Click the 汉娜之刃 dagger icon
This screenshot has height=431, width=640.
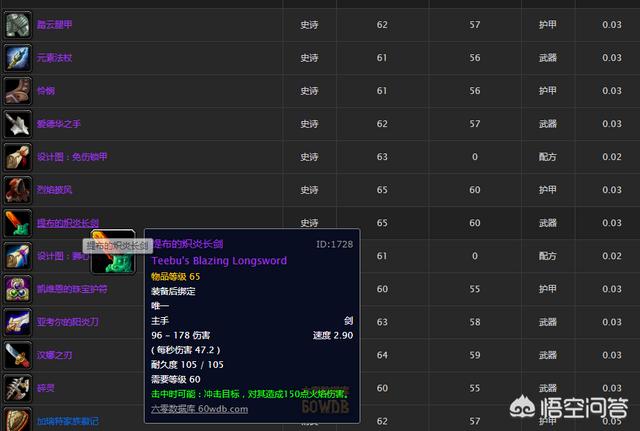click(x=18, y=355)
